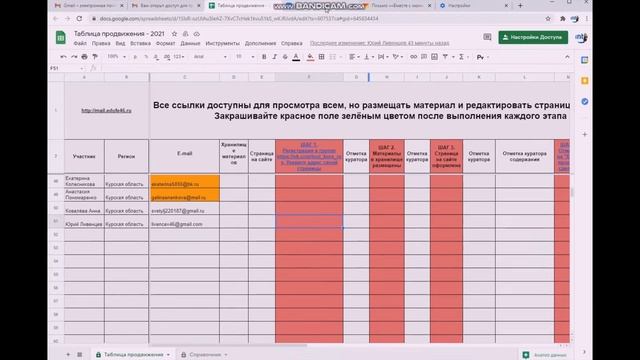The height and width of the screenshot is (360, 640).
Task: Redo with the toolbar redo arrow
Action: [74, 57]
